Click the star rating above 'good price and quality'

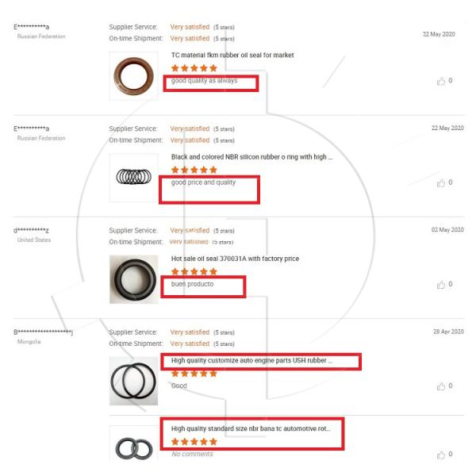click(x=194, y=170)
